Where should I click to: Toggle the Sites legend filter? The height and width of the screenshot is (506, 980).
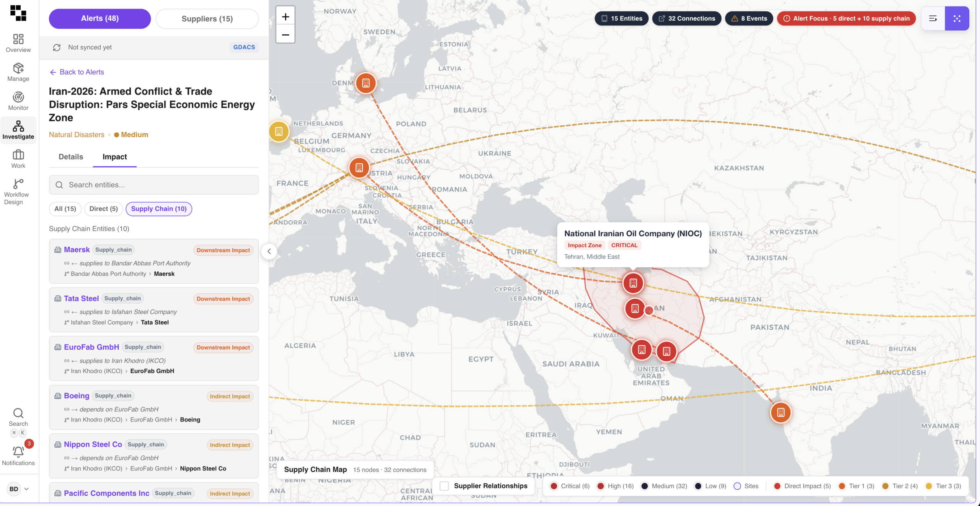(746, 486)
